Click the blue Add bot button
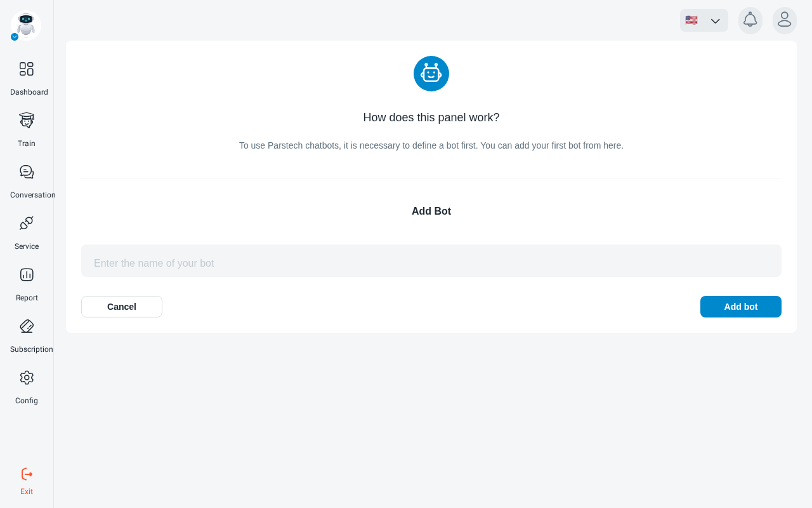Screen dimensions: 812x508 [741, 307]
